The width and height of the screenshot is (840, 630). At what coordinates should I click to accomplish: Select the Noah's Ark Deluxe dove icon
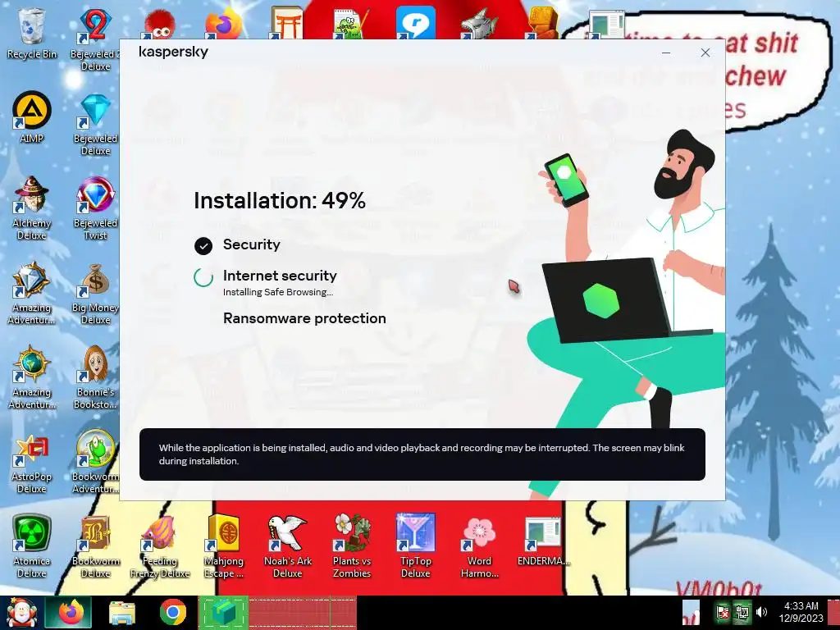coord(288,532)
